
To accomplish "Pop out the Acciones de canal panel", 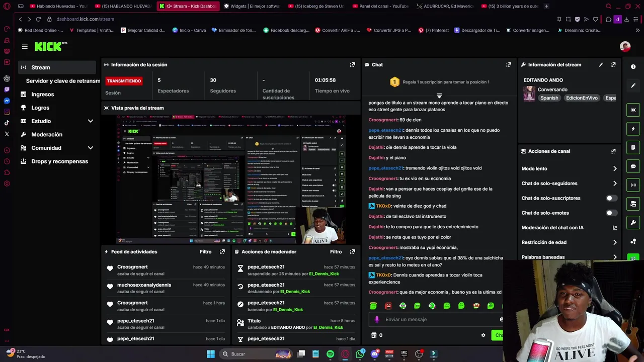I will coord(613,151).
